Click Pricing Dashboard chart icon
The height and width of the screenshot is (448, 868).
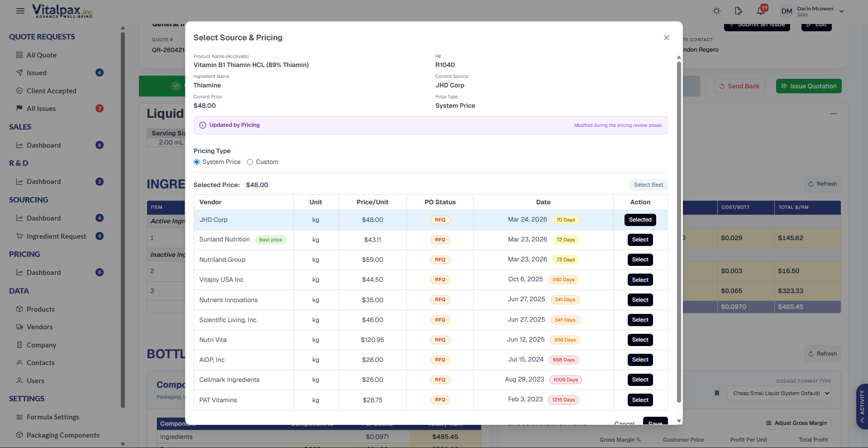pyautogui.click(x=19, y=272)
